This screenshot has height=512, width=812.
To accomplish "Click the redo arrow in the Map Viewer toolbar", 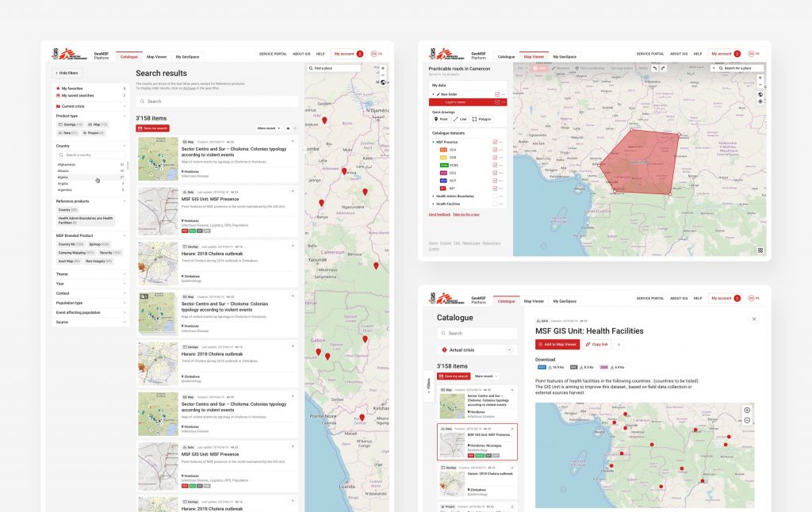I will point(663,68).
